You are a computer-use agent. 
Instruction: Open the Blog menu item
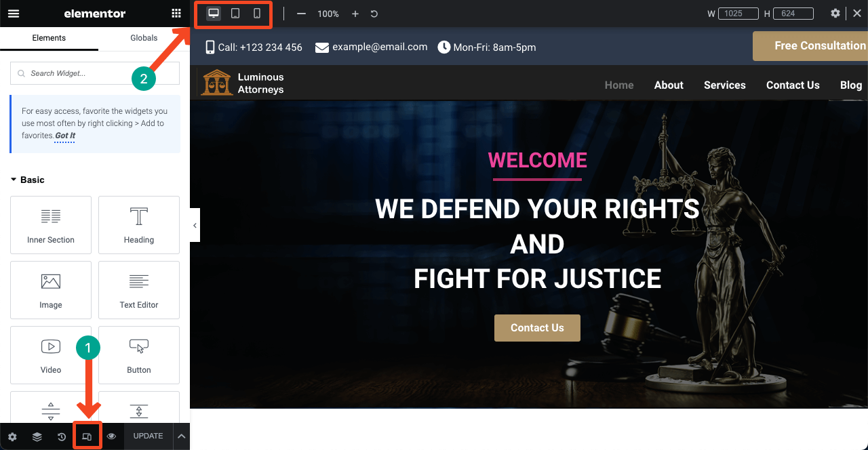coord(851,85)
